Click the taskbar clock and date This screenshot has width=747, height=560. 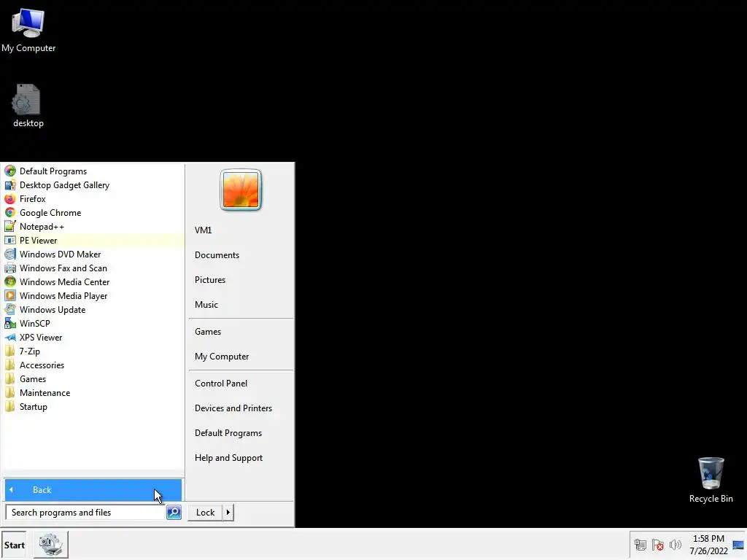708,545
